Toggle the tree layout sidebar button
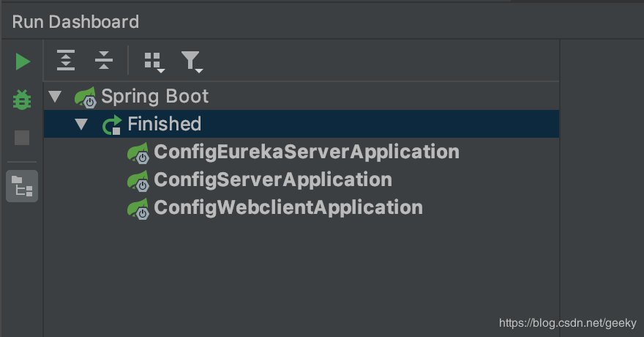The height and width of the screenshot is (337, 644). [x=23, y=186]
